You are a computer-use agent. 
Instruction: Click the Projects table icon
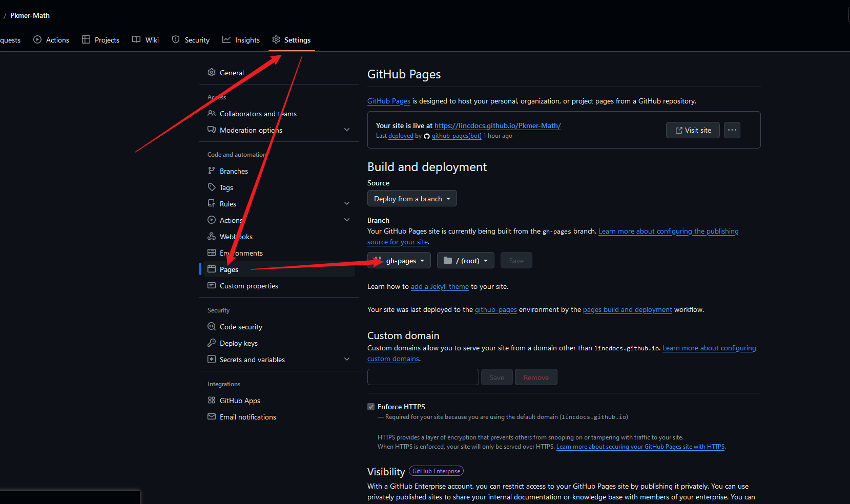coord(86,39)
